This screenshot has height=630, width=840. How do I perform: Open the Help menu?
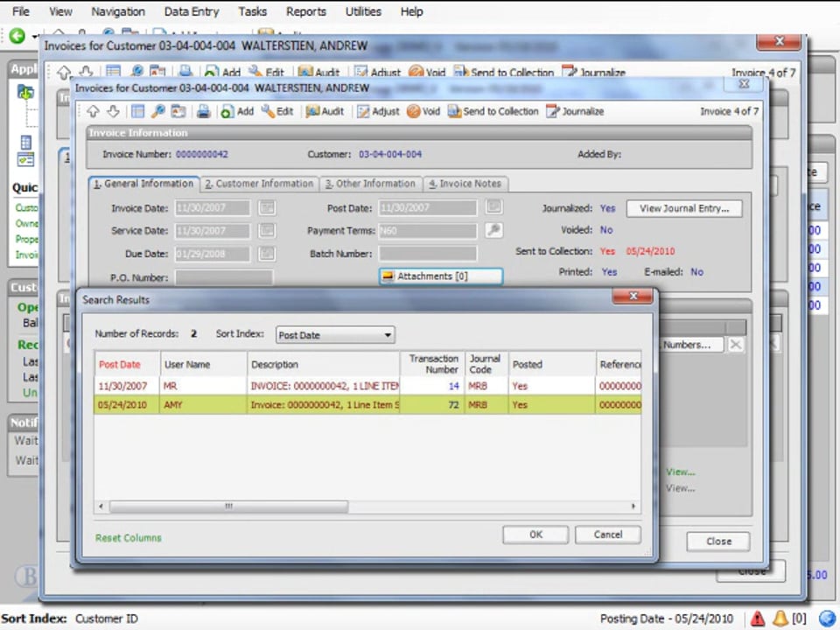[411, 11]
